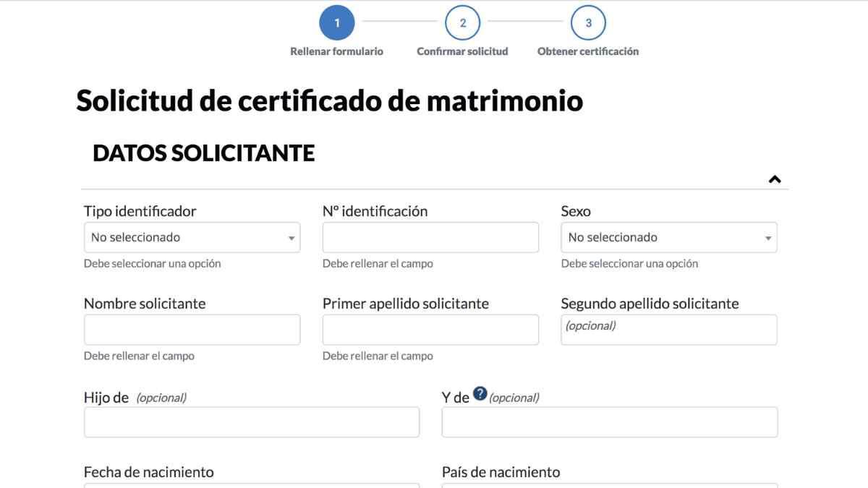Click the Tipo identificador dropdown arrow

coord(292,237)
